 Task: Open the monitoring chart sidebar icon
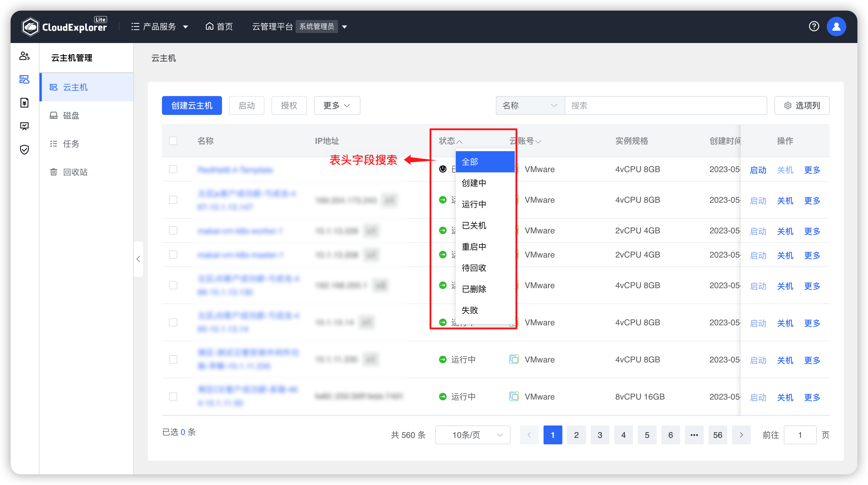tap(24, 126)
